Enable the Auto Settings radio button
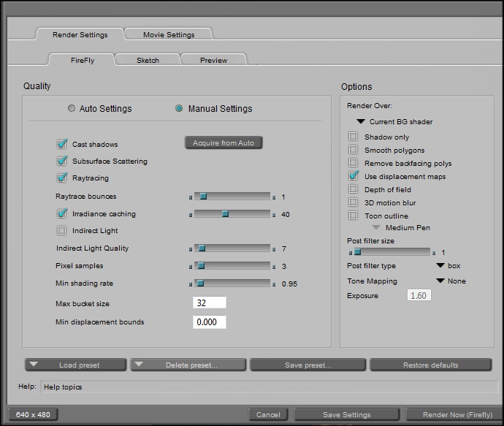 click(x=72, y=109)
